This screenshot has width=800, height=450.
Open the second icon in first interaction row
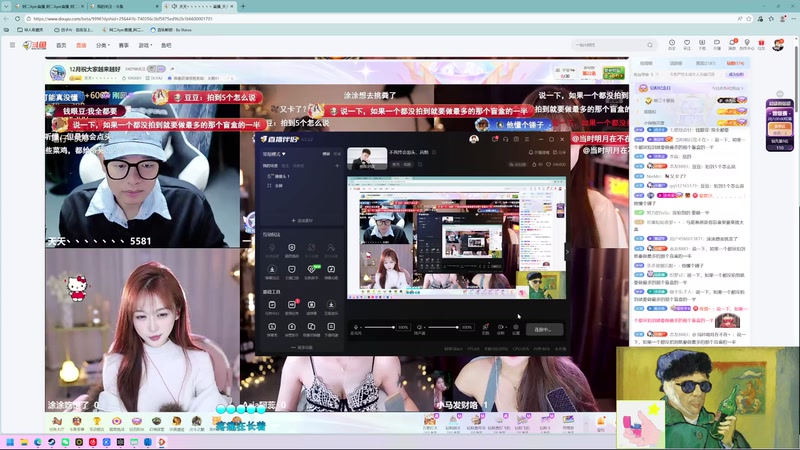click(x=291, y=249)
